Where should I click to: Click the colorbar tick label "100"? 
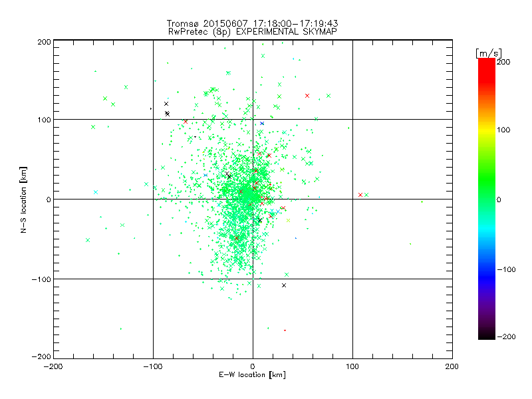pyautogui.click(x=503, y=130)
